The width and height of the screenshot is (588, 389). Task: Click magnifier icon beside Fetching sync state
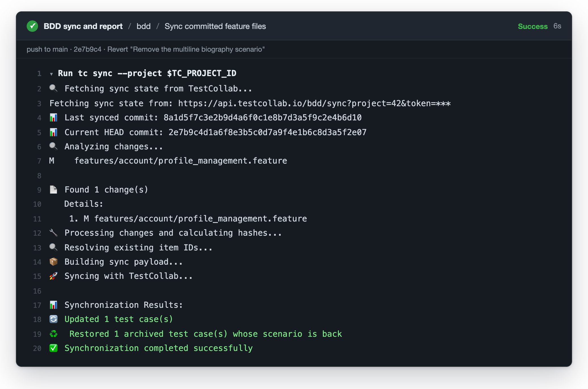click(53, 88)
